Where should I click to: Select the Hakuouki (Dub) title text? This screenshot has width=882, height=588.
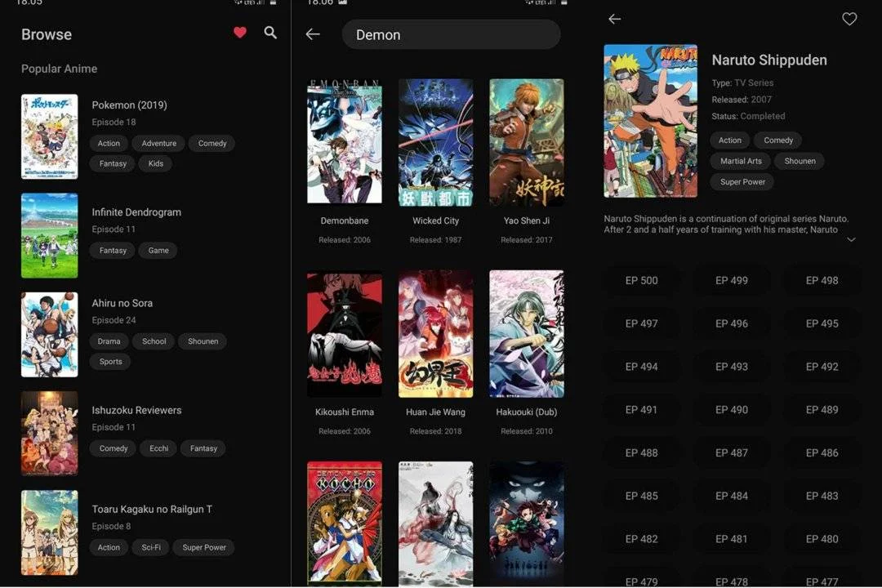pos(527,412)
